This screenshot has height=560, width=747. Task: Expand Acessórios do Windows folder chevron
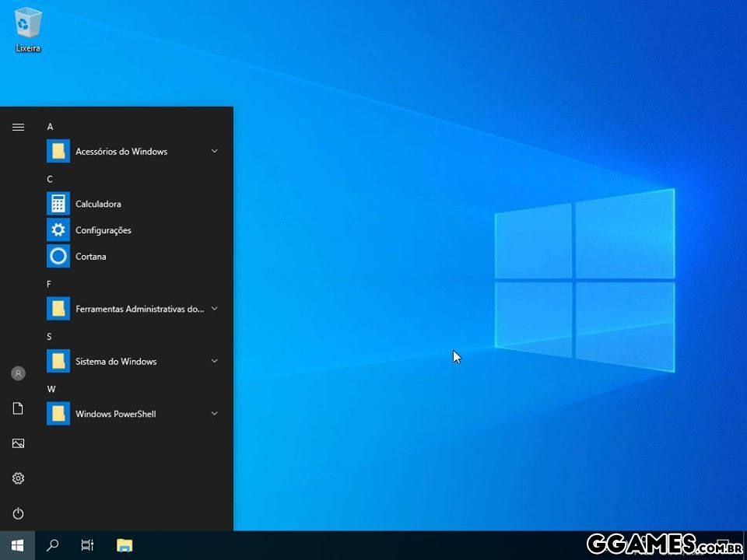214,151
